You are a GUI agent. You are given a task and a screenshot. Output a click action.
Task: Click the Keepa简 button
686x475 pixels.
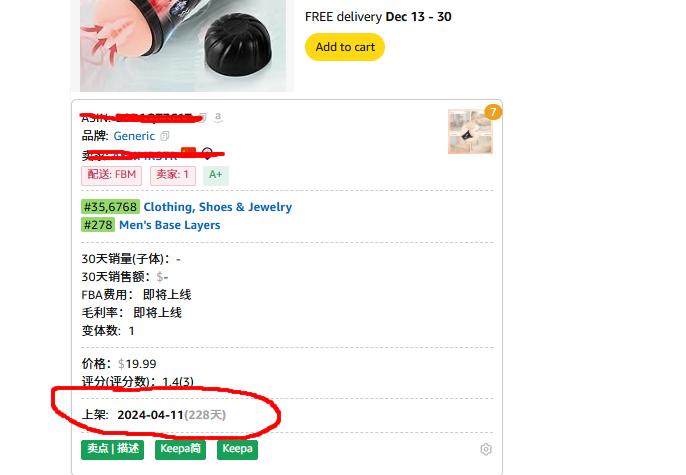pyautogui.click(x=180, y=449)
